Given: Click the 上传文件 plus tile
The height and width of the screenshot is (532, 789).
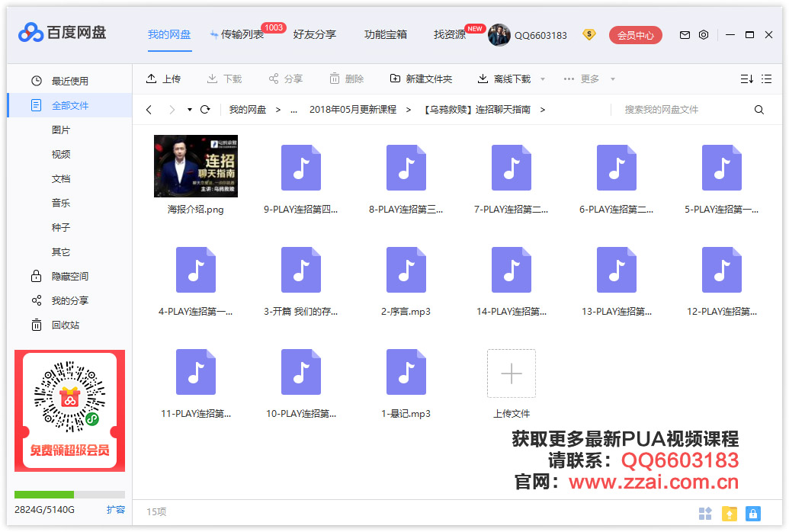Looking at the screenshot, I should click(512, 373).
